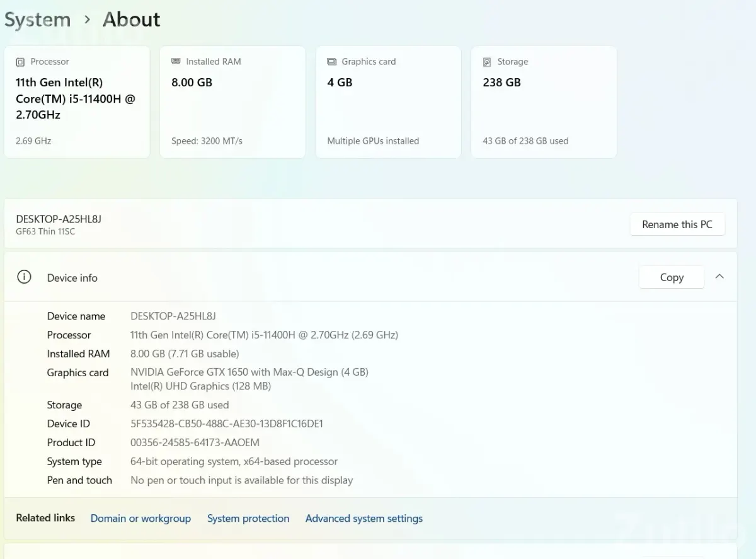Click the NVIDIA GeForce GTX 1650 graphics entry
This screenshot has width=756, height=559.
(249, 372)
